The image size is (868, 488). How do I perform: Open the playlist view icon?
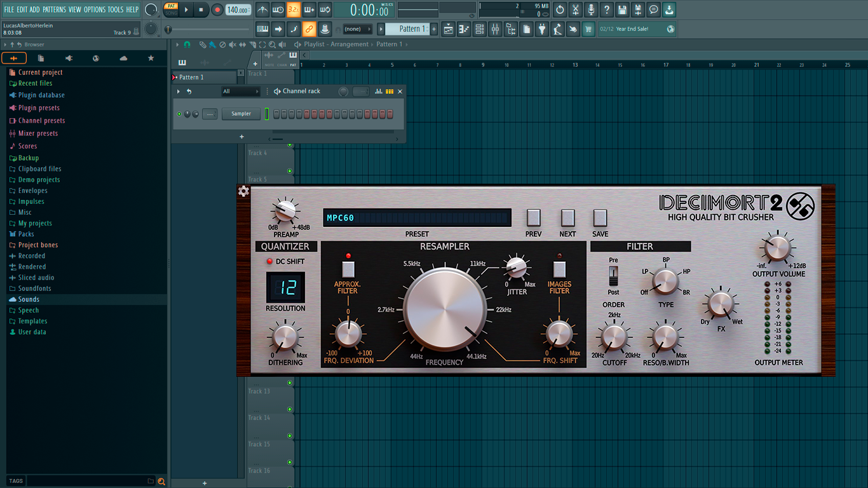[x=449, y=29]
